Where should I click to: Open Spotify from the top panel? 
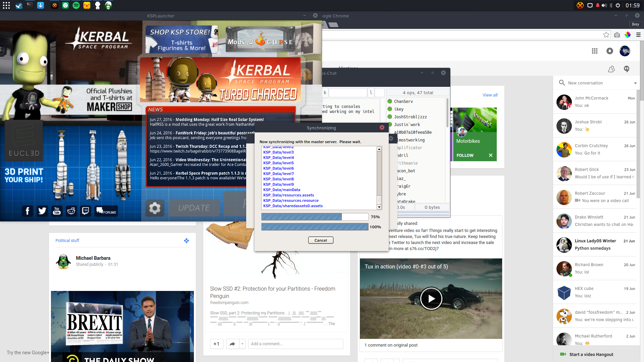(x=76, y=5)
